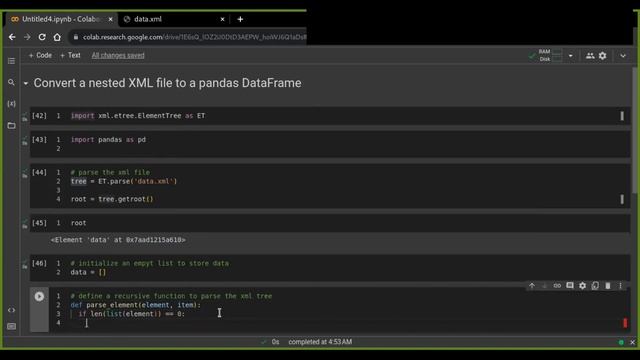Viewport: 640px width, 360px height.
Task: Go to the browser home page
Action: click(x=57, y=37)
